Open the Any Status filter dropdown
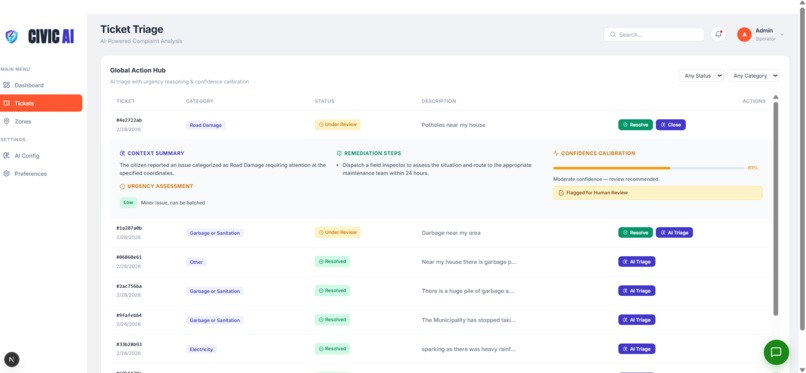 coord(701,76)
